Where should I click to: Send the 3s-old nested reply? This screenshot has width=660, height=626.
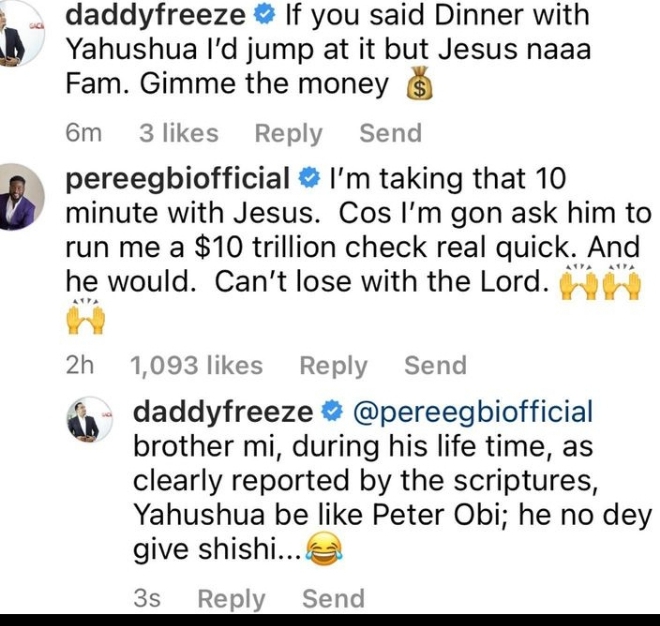click(x=333, y=599)
